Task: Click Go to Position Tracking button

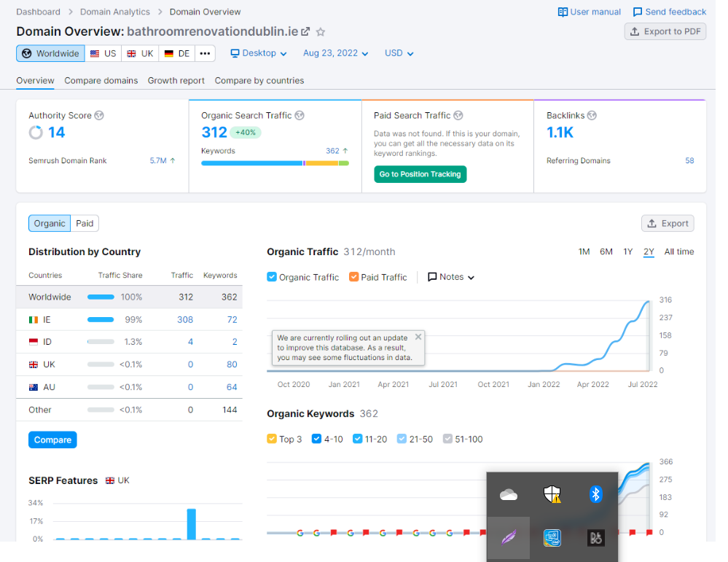Action: click(420, 174)
